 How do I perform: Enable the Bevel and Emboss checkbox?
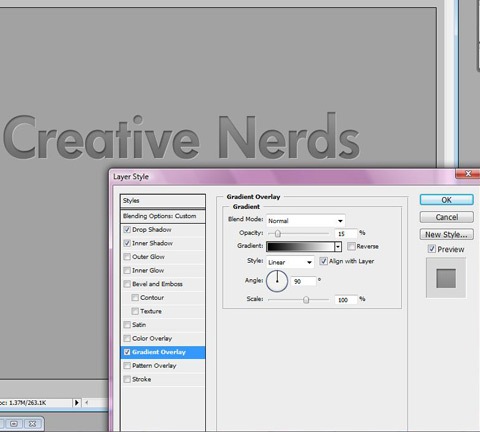click(x=127, y=284)
